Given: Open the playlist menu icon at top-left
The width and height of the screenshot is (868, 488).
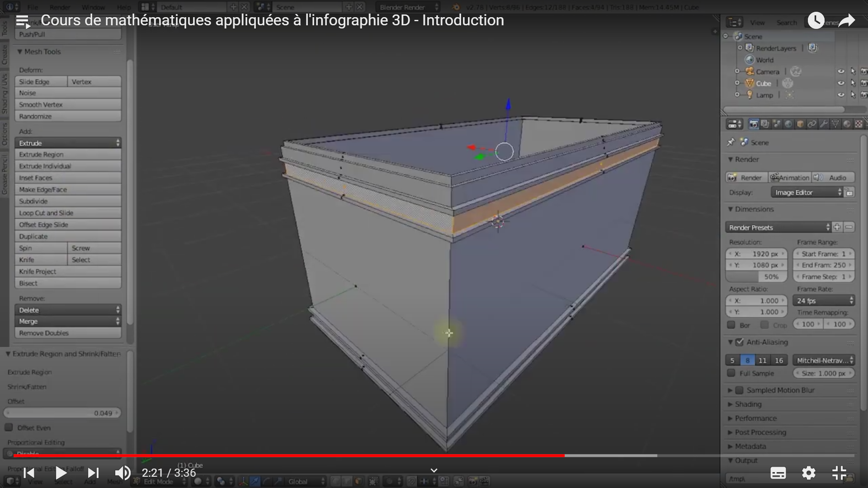Looking at the screenshot, I should pos(23,21).
